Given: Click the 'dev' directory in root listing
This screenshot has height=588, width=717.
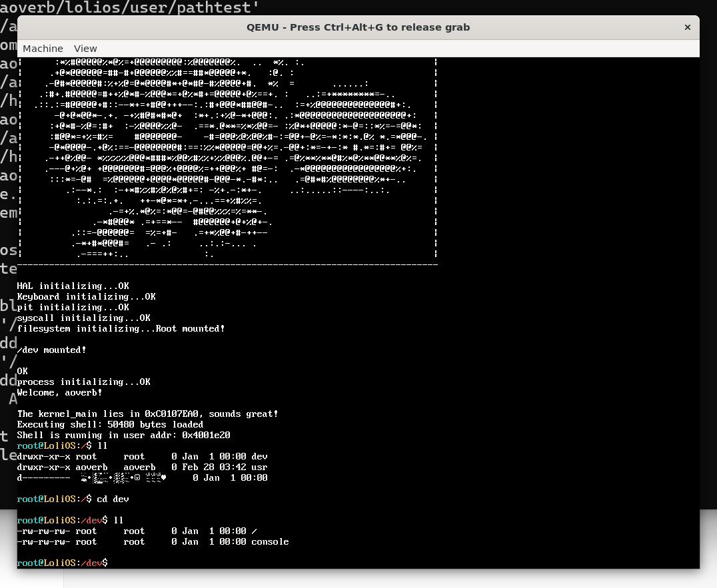Looking at the screenshot, I should pyautogui.click(x=259, y=457).
